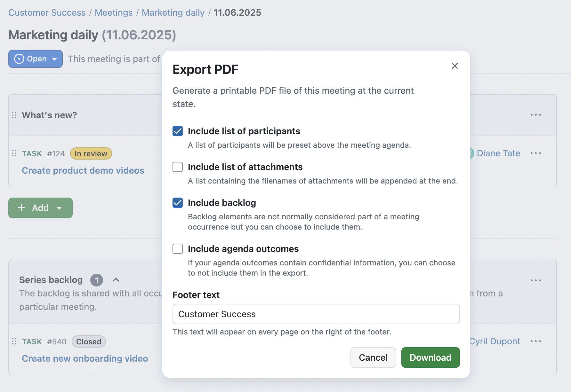This screenshot has height=392, width=571.
Task: Click inside the Footer text field
Action: point(316,314)
